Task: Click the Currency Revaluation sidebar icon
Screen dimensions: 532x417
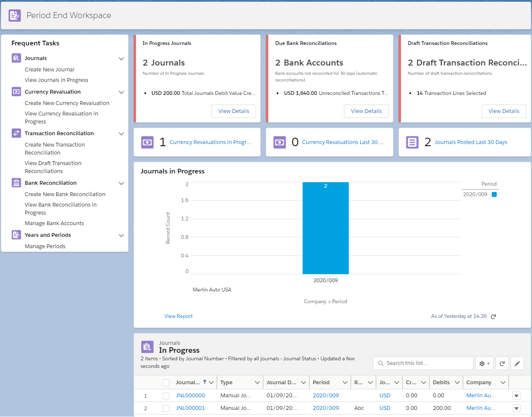Action: tap(16, 92)
